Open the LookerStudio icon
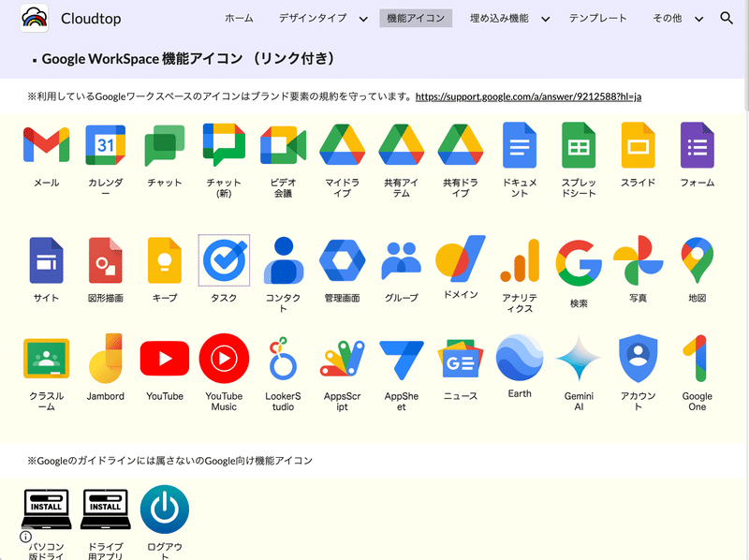This screenshot has height=560, width=749. [x=284, y=359]
